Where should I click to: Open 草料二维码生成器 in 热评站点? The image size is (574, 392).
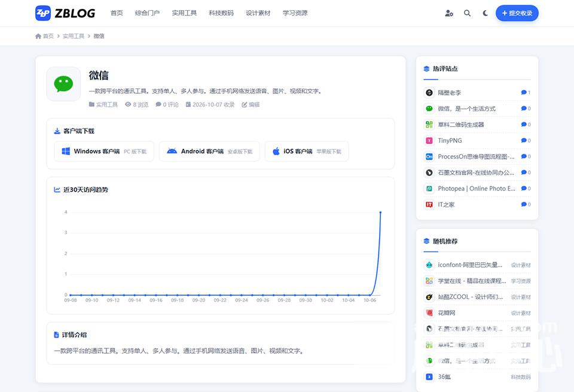461,125
